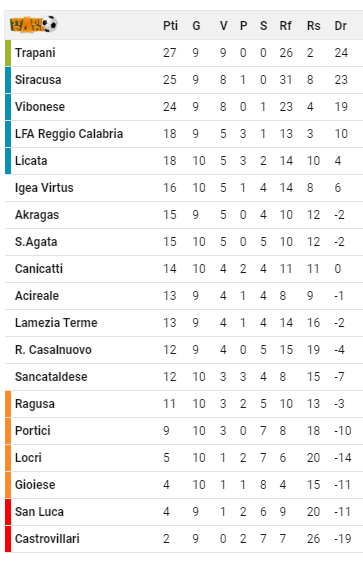Click green promotion marker beside Trapani

click(x=8, y=53)
